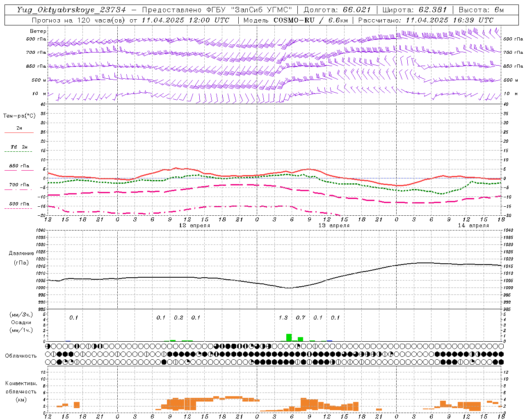525x420 pixels.
Task: Click the Рассчитано 11.04.2025 16:39 UTC timestamp
Action: pyautogui.click(x=426, y=20)
